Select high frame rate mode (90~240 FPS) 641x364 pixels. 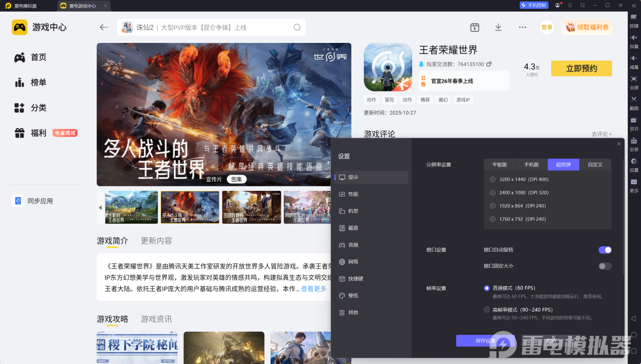click(x=487, y=309)
